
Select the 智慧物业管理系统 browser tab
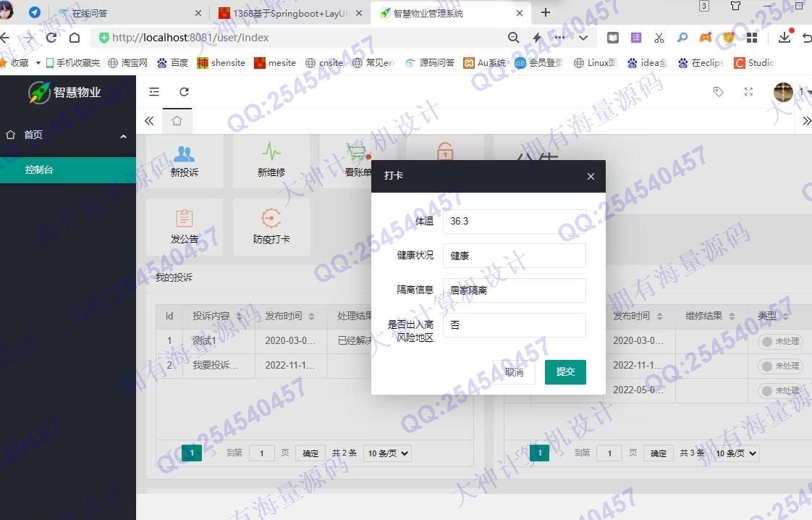[449, 14]
